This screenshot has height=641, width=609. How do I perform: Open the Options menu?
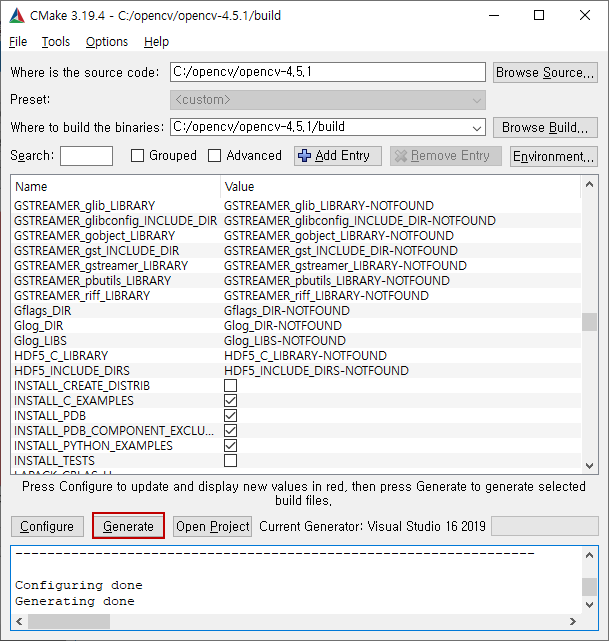[x=107, y=42]
